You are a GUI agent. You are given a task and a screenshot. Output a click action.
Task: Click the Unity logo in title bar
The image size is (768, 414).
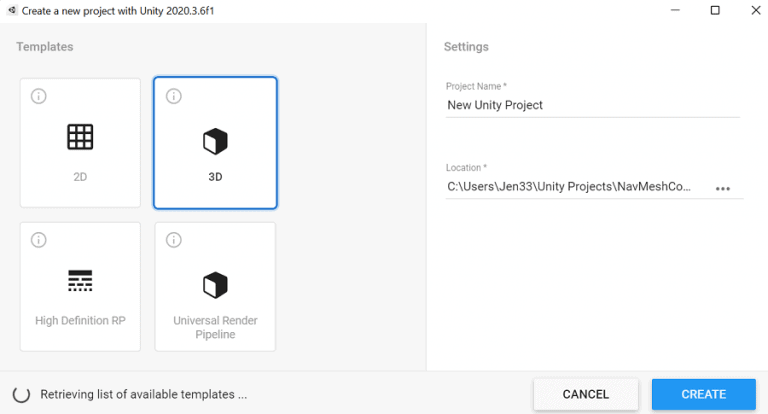[10, 10]
